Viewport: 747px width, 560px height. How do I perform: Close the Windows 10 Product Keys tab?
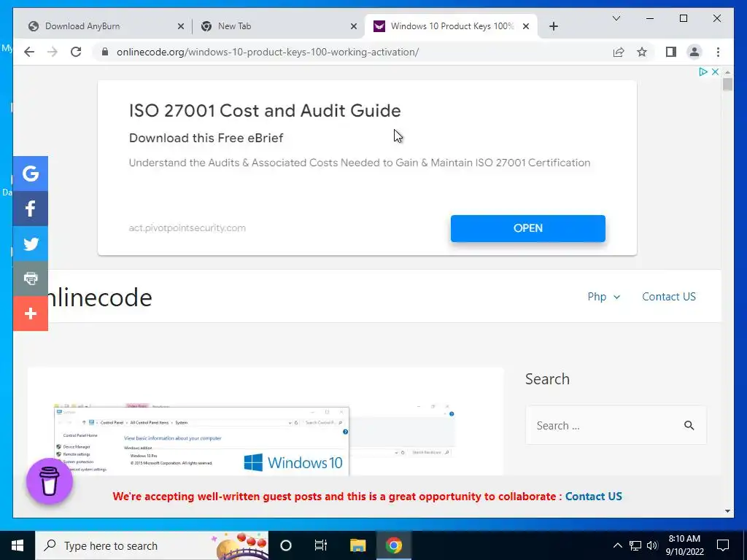click(x=525, y=27)
